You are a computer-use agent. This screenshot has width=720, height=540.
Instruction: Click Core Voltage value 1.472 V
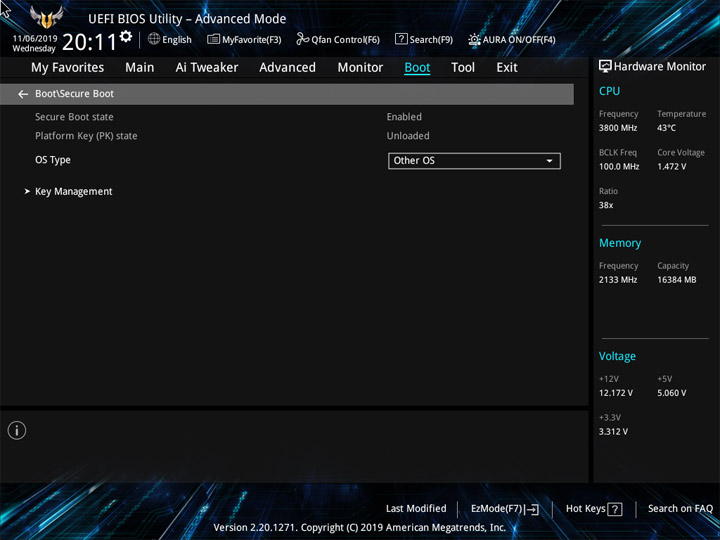pos(672,167)
